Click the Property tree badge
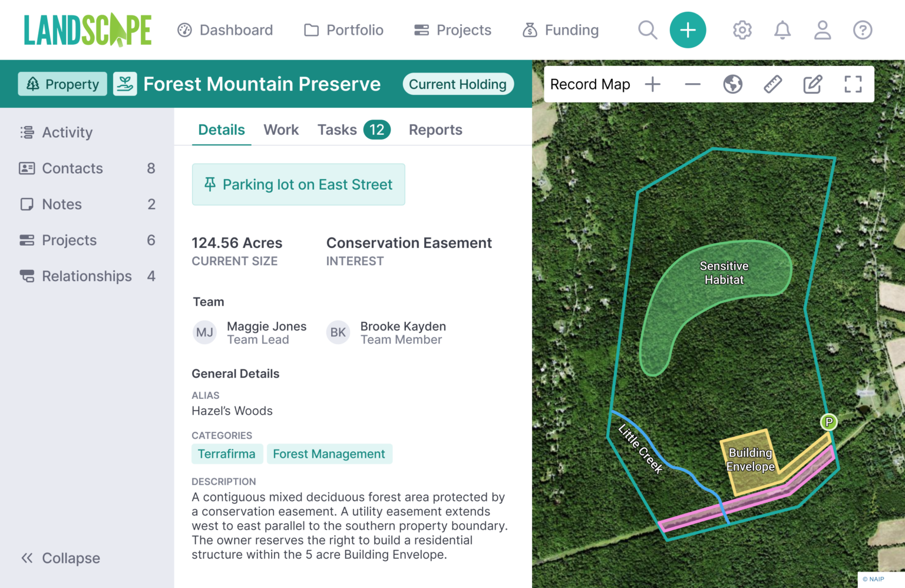This screenshot has height=588, width=905. 62,84
